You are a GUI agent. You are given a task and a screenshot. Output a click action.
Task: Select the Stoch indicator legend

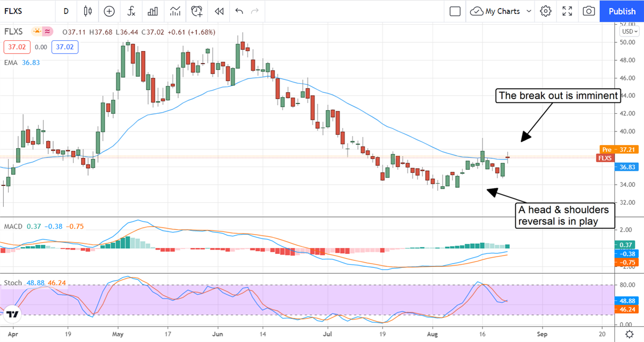pyautogui.click(x=34, y=282)
